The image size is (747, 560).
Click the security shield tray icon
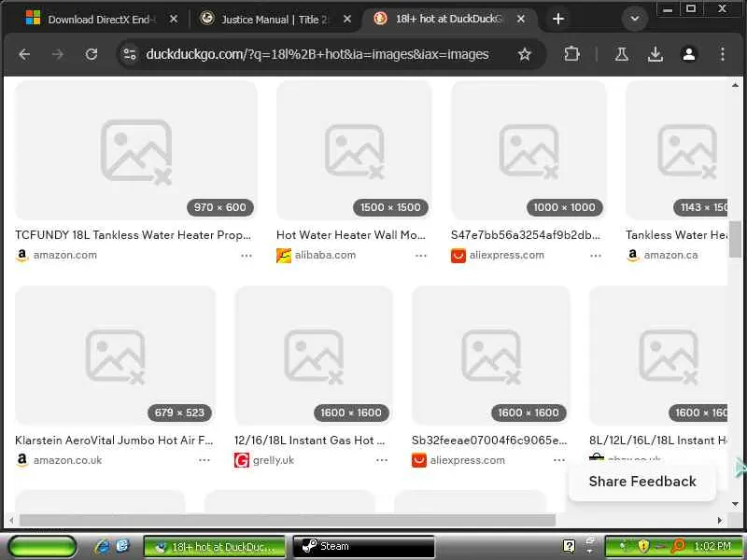pyautogui.click(x=643, y=546)
